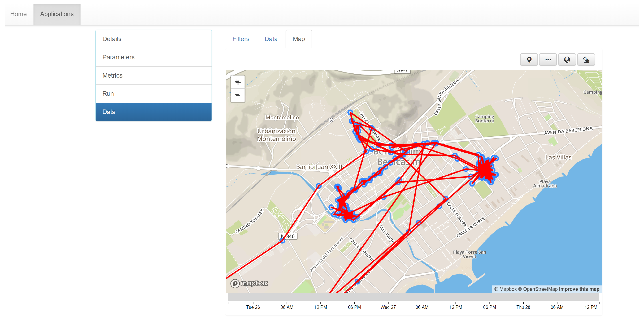Switch to the Data tab
The width and height of the screenshot is (644, 320).
click(x=271, y=39)
